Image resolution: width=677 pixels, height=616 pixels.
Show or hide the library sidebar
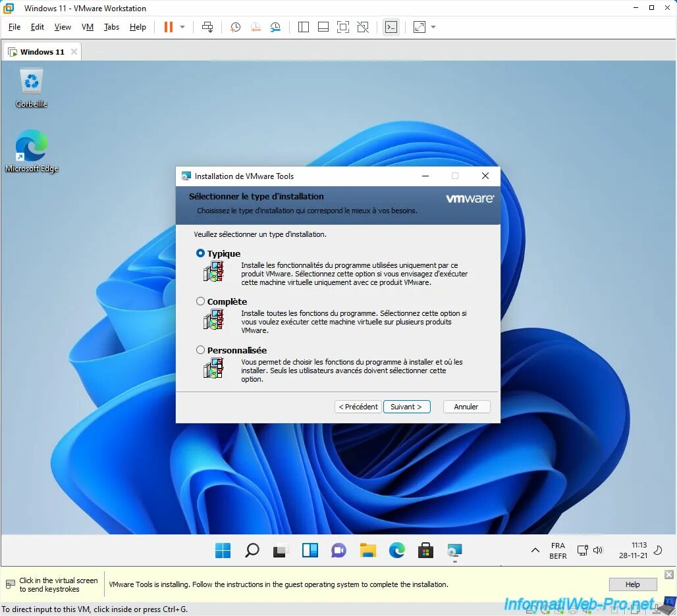tap(304, 27)
